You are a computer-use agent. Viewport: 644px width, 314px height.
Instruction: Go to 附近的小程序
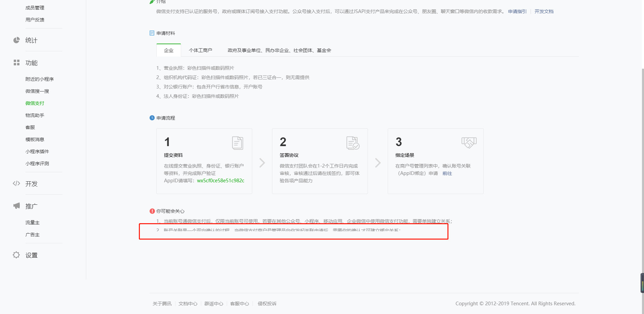(40, 79)
